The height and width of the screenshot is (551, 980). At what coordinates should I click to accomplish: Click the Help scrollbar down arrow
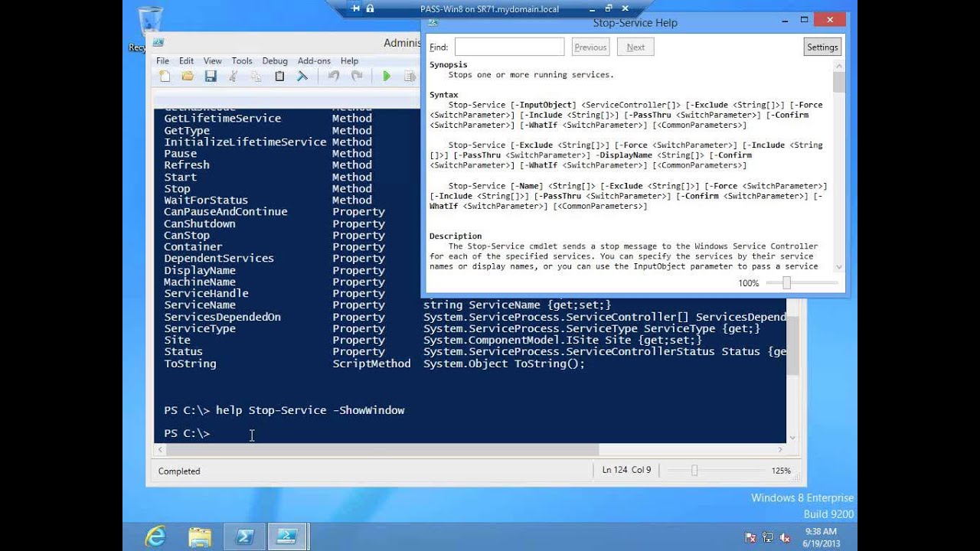tap(839, 267)
